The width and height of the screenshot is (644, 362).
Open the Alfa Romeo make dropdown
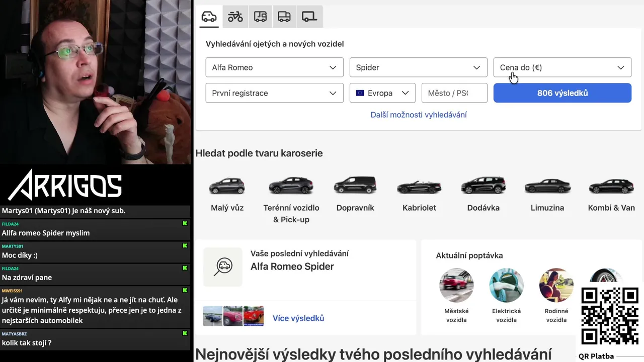click(x=275, y=67)
